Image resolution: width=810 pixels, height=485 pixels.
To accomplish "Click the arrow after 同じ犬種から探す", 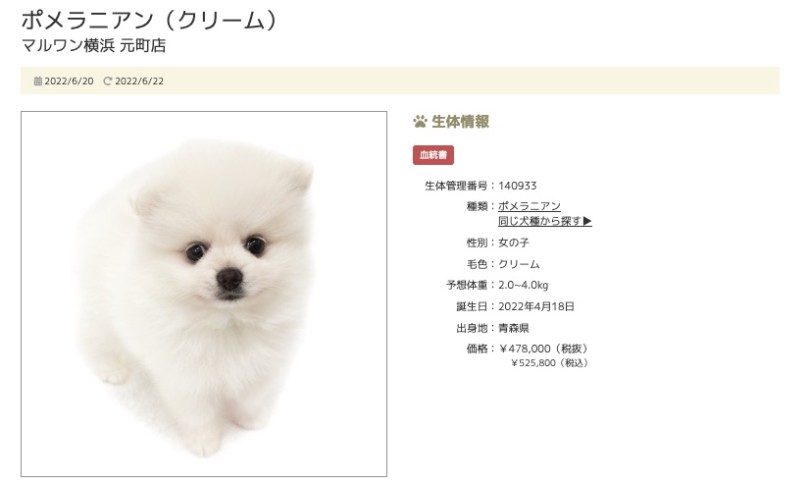I will click(x=587, y=221).
